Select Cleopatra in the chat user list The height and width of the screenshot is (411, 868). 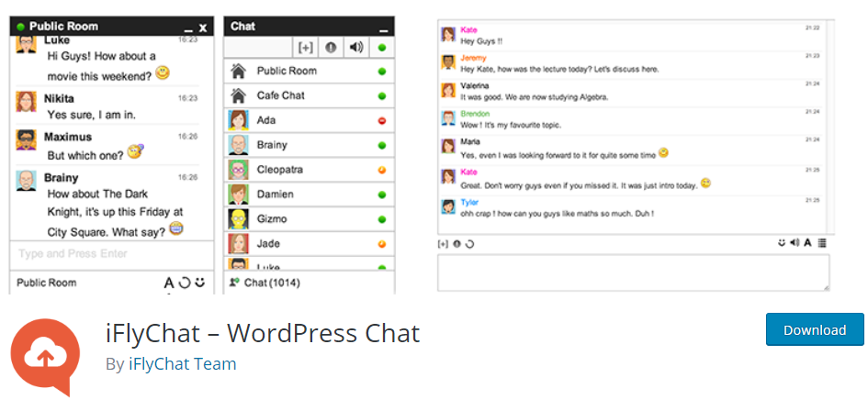[x=309, y=170]
